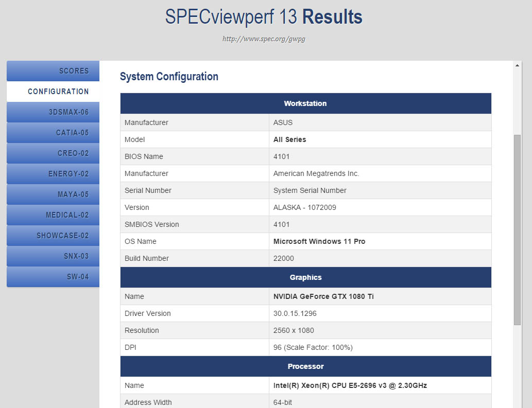Image resolution: width=532 pixels, height=408 pixels.
Task: Click the 96 (Scale Factor: 100%) value
Action: click(x=313, y=347)
